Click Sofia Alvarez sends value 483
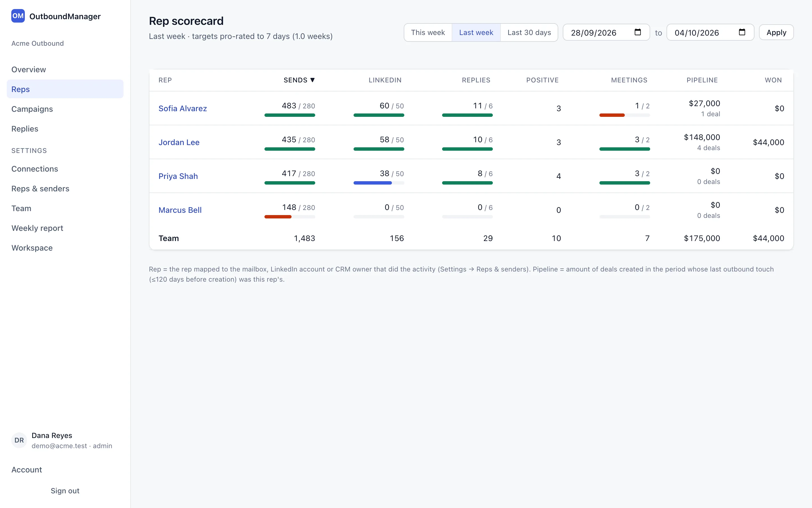 [289, 106]
